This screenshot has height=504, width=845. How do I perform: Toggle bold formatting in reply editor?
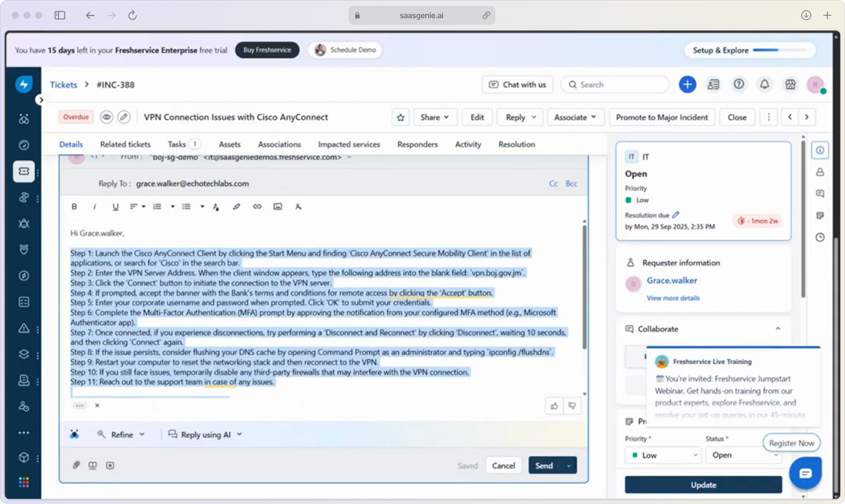74,207
